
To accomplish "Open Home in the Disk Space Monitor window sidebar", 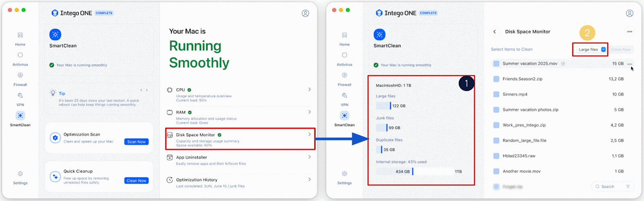I will pos(345,39).
